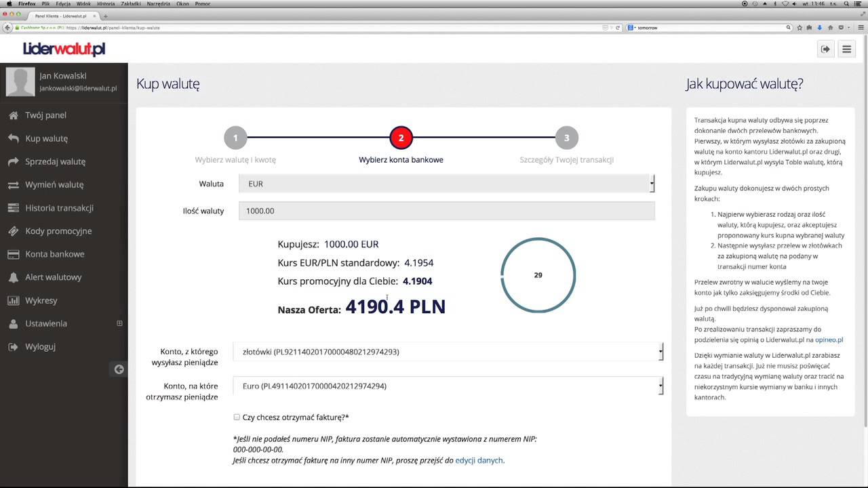Collapse the sidebar with the round arrow button
868x488 pixels.
[x=119, y=369]
